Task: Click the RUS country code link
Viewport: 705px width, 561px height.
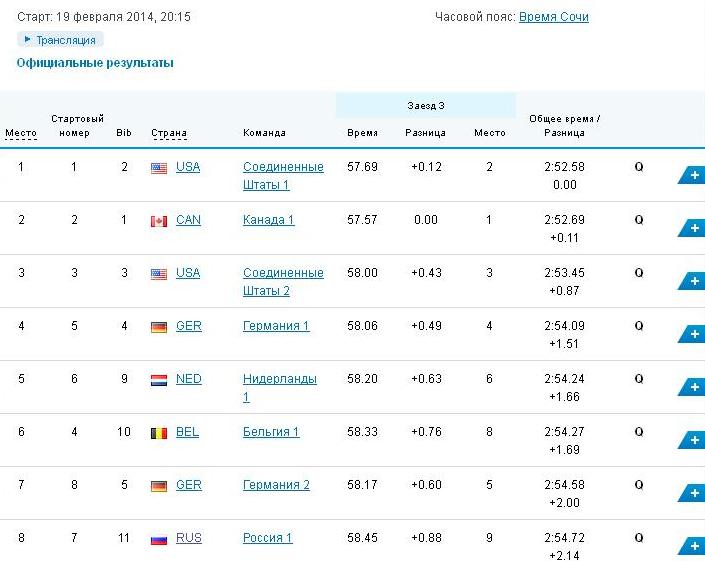Action: click(x=188, y=538)
